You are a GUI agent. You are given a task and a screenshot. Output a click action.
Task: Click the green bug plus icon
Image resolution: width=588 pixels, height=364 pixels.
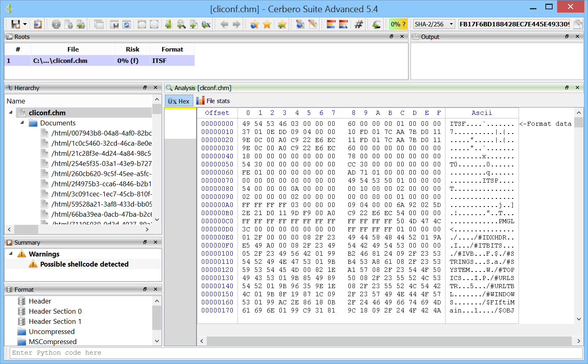tap(169, 24)
